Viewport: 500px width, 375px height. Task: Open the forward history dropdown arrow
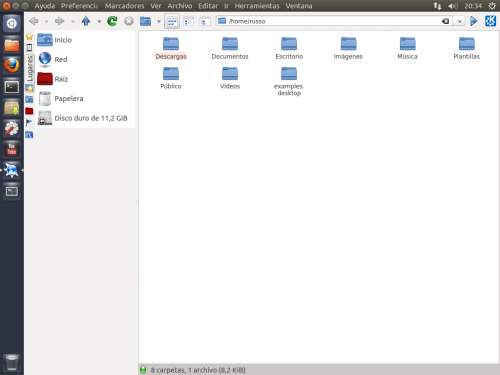pos(72,22)
